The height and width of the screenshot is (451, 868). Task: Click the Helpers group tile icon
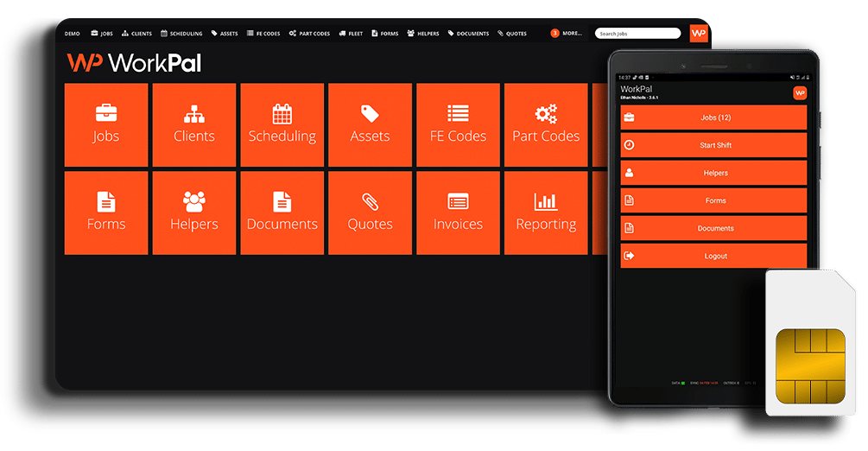[x=194, y=201]
